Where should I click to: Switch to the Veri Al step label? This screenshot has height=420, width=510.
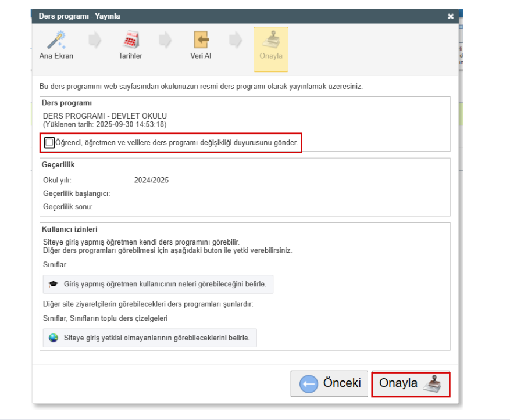pyautogui.click(x=200, y=56)
